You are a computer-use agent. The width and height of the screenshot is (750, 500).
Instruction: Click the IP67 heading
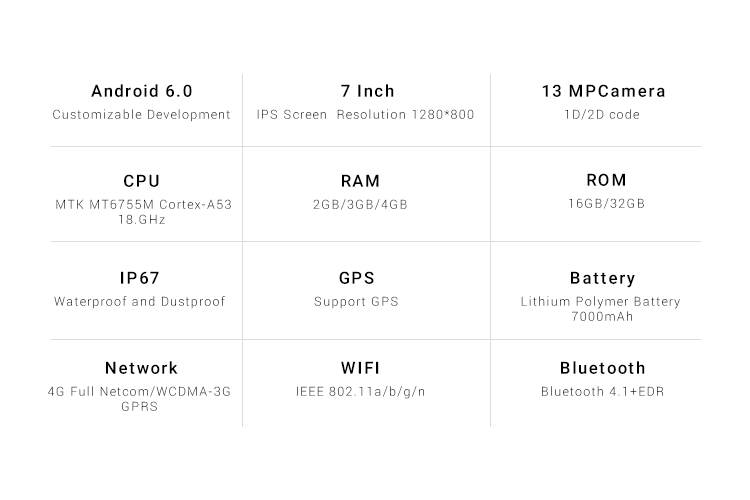[139, 278]
